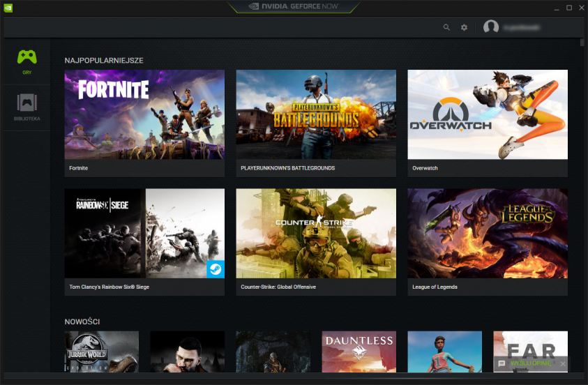Click the user profile avatar
The width and height of the screenshot is (588, 385).
pyautogui.click(x=491, y=27)
